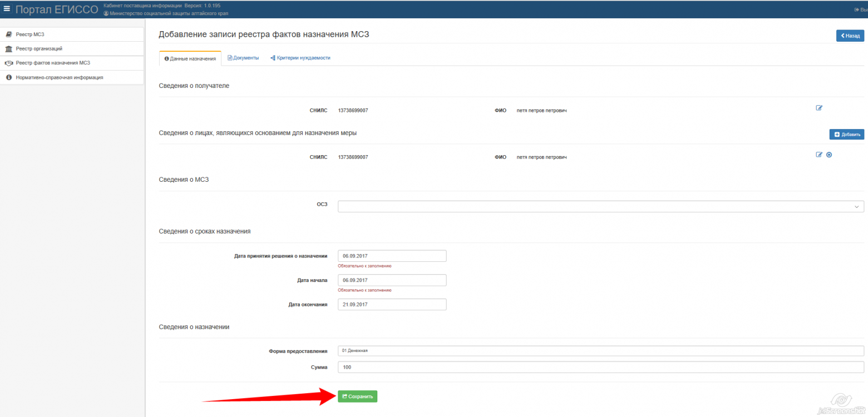Click the Дата принятия решения date field

coord(392,256)
